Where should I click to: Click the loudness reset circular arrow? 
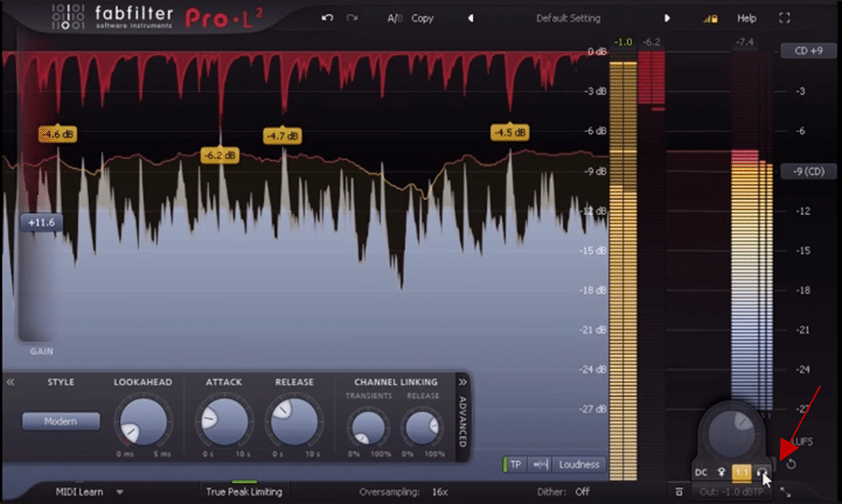point(791,464)
